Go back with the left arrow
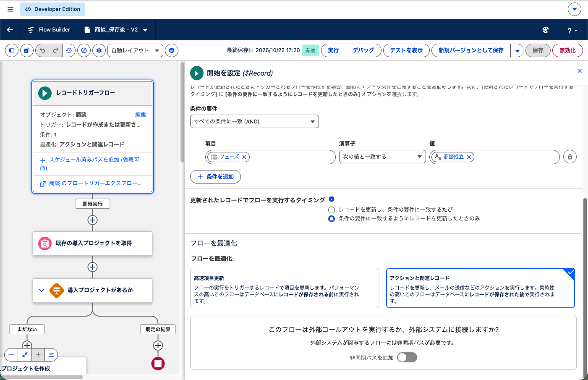 pos(10,30)
